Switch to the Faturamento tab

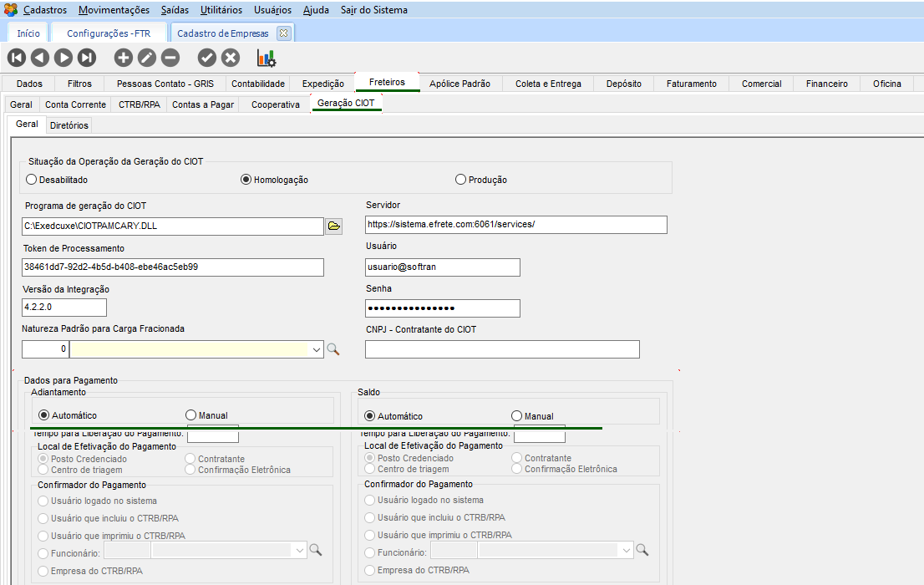click(691, 84)
